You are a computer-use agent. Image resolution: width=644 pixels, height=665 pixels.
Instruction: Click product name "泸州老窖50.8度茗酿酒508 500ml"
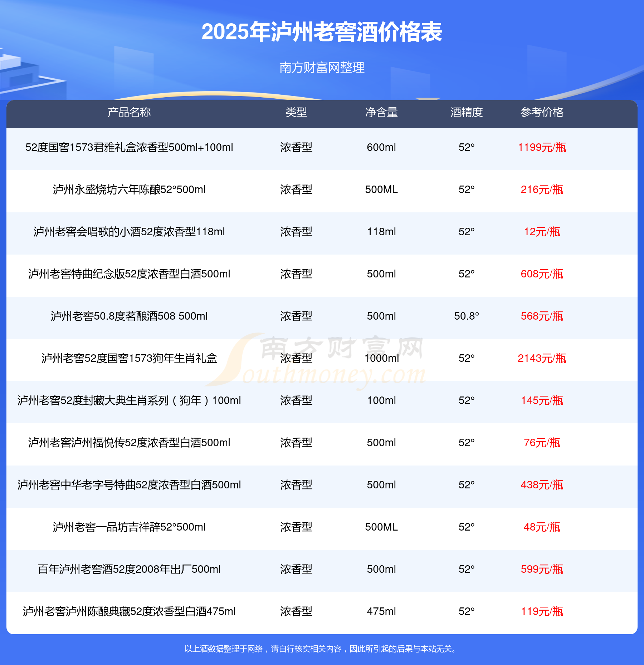(129, 316)
